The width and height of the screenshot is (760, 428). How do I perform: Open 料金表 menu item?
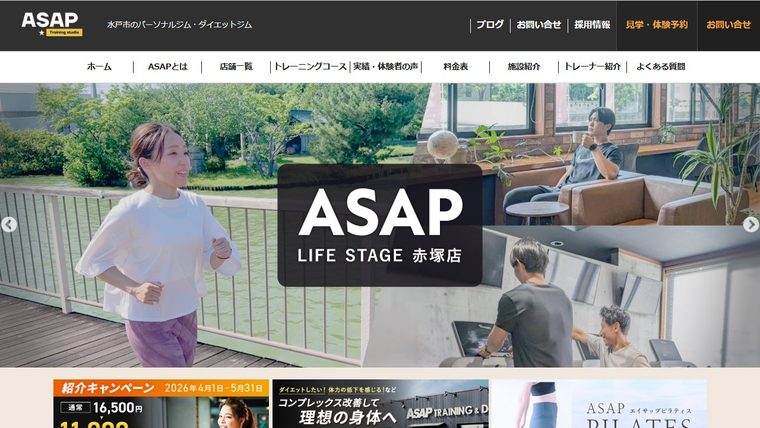click(456, 67)
